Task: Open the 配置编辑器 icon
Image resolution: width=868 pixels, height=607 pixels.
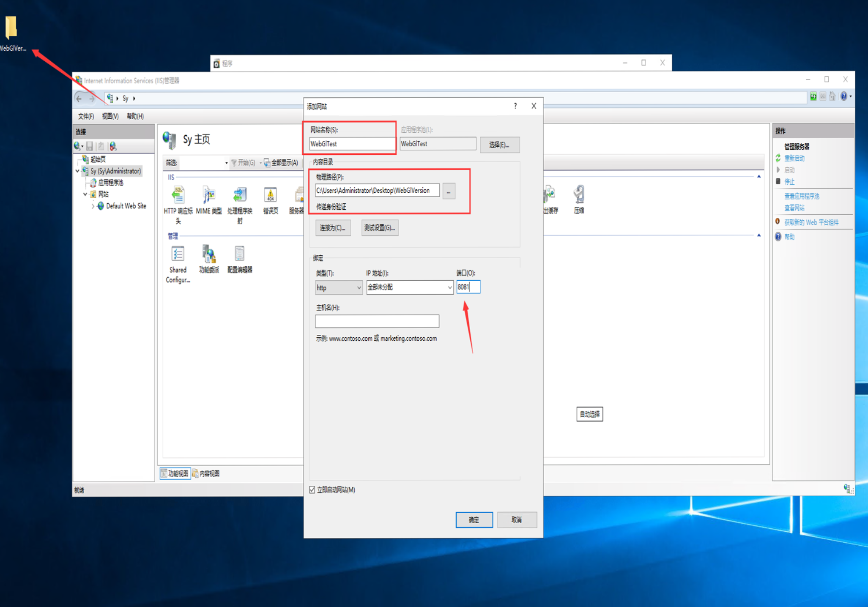Action: click(x=239, y=254)
